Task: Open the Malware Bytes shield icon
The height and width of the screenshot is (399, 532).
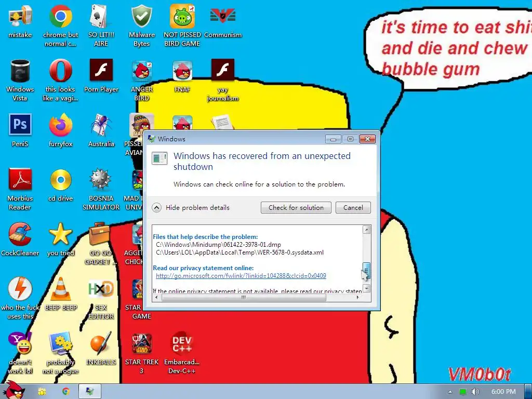Action: point(141,25)
